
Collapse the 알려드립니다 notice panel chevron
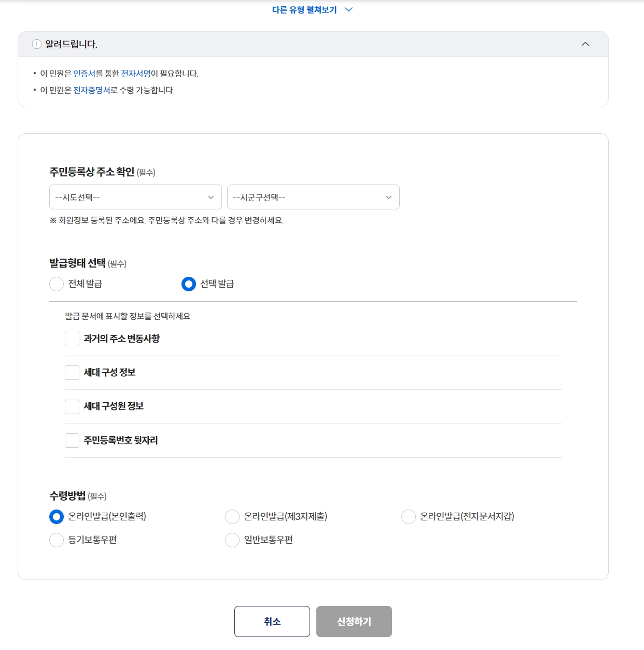pos(585,44)
